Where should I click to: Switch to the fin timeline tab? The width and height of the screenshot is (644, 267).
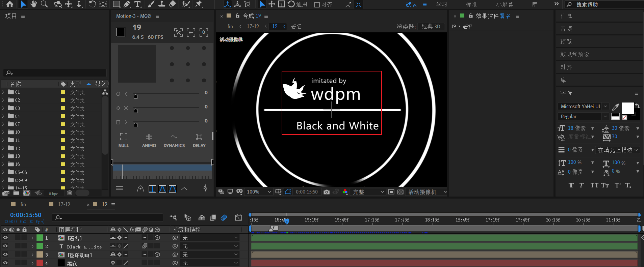pos(23,204)
